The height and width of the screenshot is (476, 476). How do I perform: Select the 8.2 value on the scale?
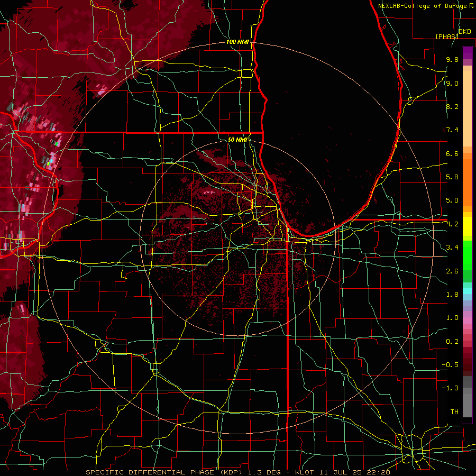[x=452, y=106]
